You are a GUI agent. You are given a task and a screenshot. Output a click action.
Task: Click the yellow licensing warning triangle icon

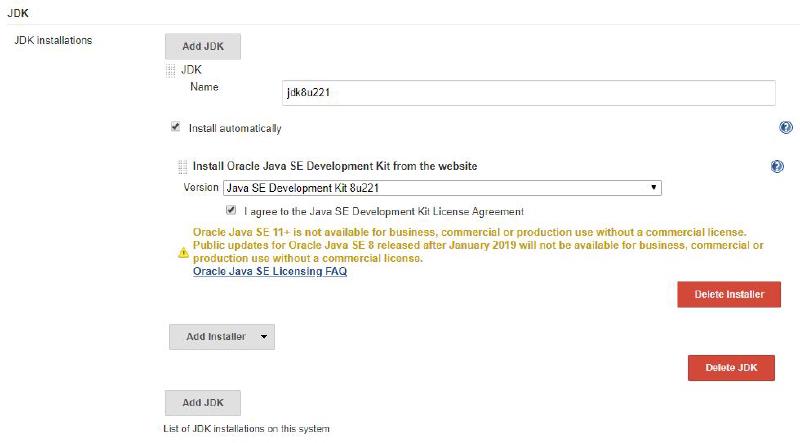point(183,252)
